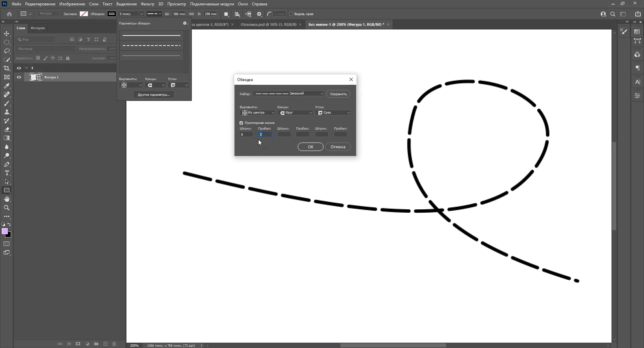Hide the Фигура 1 layer
Viewport: 644px width, 348px height.
point(19,77)
